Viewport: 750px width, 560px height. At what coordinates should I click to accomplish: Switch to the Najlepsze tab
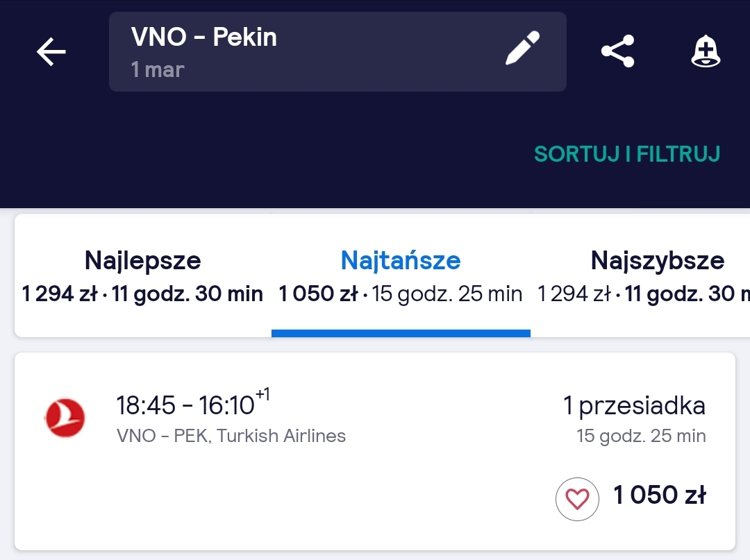142,275
